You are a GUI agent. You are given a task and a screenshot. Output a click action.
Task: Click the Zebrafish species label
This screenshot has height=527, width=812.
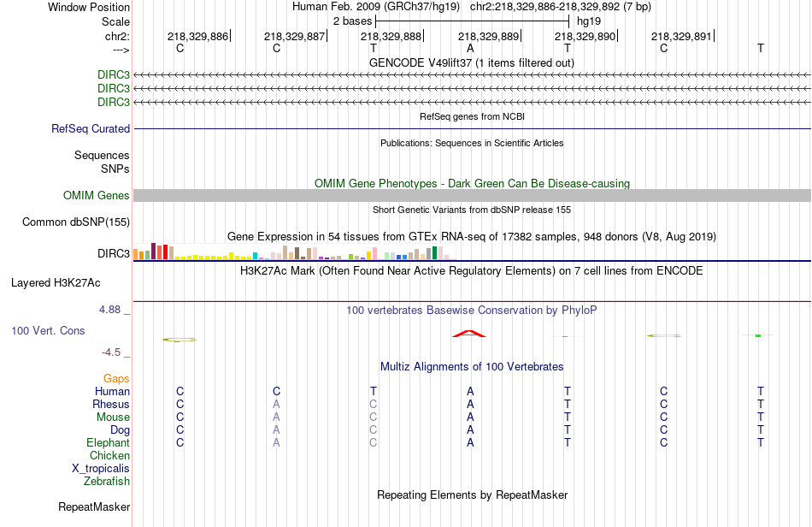click(x=107, y=482)
